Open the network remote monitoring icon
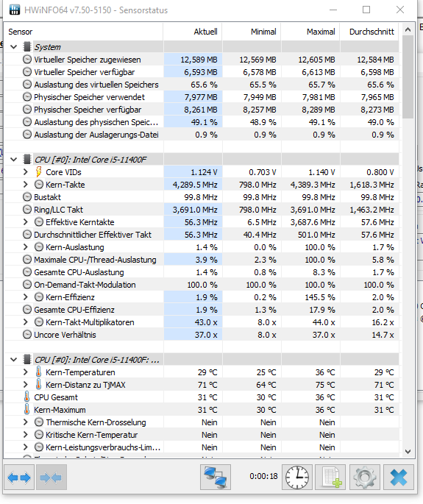 pyautogui.click(x=216, y=478)
